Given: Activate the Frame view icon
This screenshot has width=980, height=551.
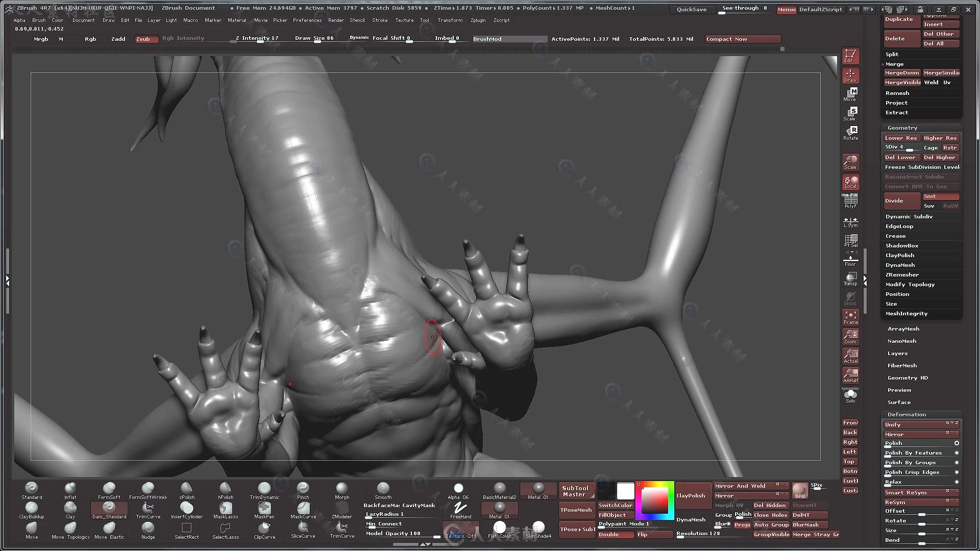Looking at the screenshot, I should pos(851,317).
